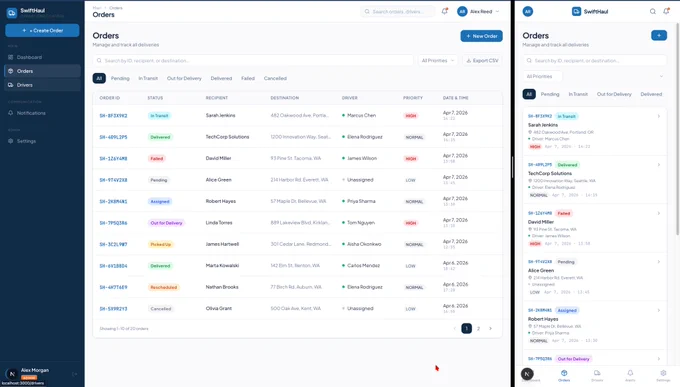Click the avatar icon in mobile header
680x387 pixels.
click(528, 12)
